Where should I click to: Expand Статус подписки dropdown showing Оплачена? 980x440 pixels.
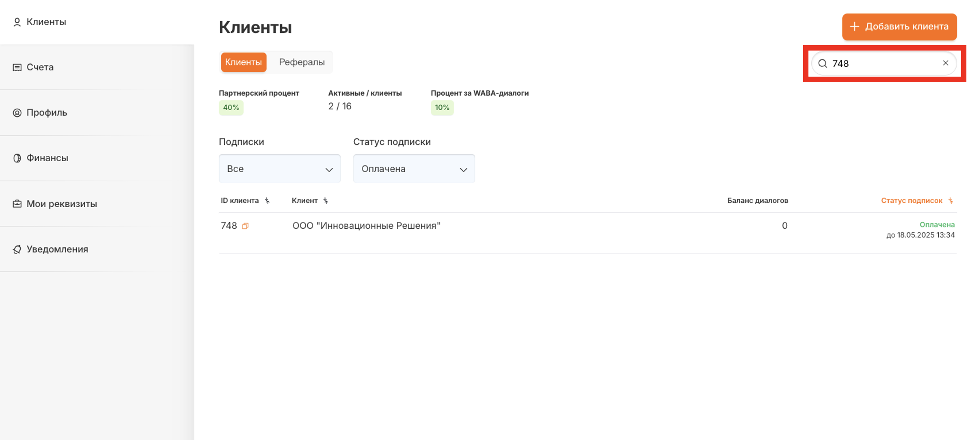(414, 169)
